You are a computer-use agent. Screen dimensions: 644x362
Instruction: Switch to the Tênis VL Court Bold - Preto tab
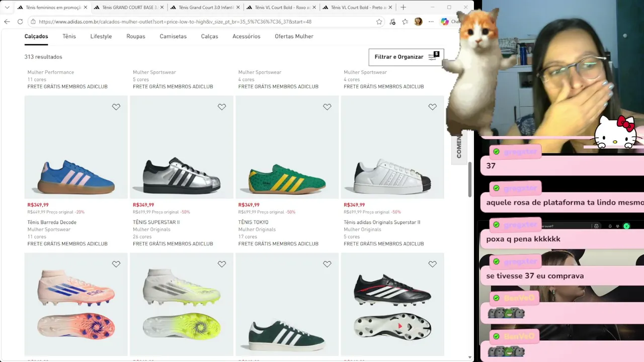click(357, 8)
